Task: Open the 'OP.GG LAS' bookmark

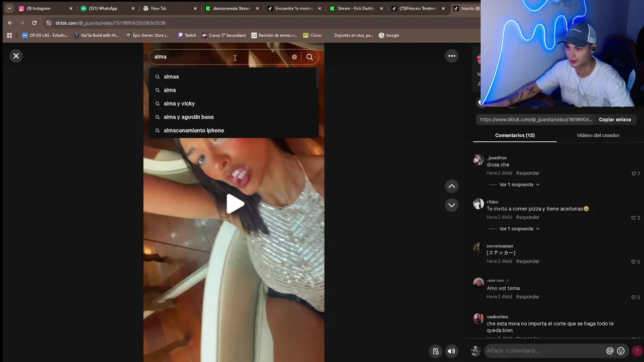Action: pyautogui.click(x=45, y=35)
